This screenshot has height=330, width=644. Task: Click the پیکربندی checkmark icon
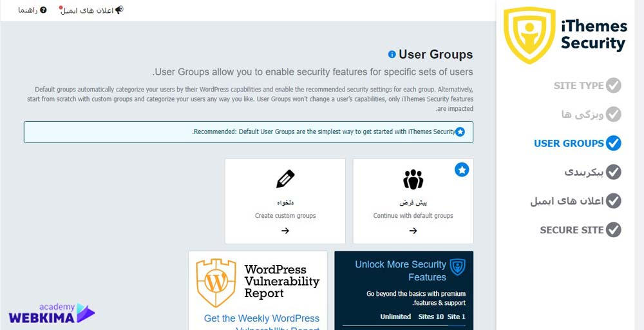point(614,172)
